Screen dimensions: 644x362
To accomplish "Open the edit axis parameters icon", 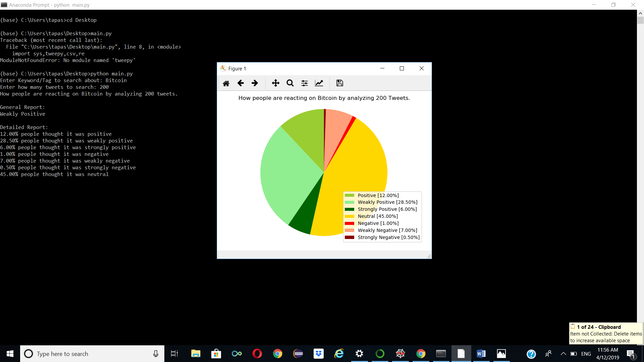I will point(319,83).
